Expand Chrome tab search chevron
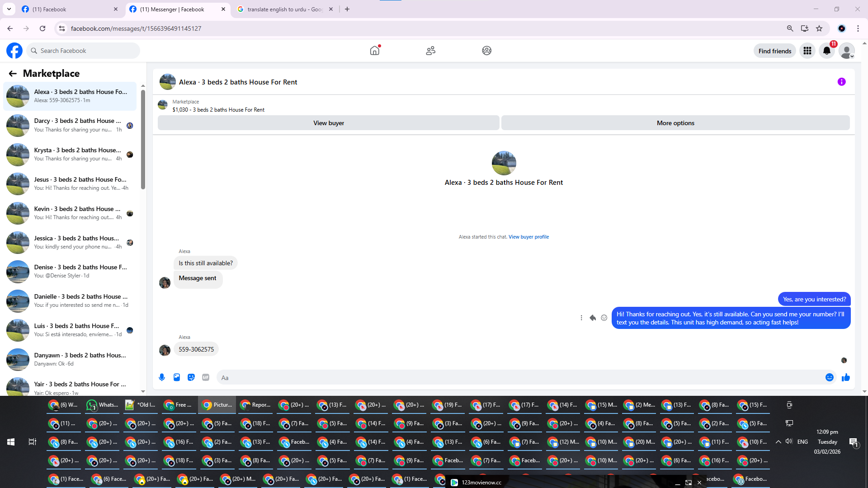 [9, 9]
